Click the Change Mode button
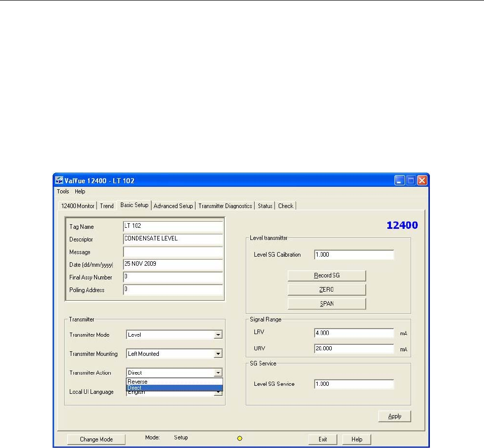 (96, 439)
